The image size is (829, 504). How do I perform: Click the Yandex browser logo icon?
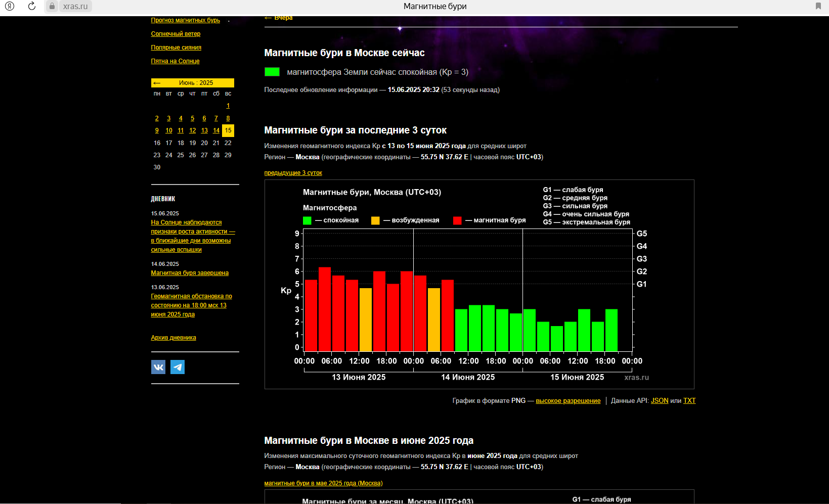point(10,6)
